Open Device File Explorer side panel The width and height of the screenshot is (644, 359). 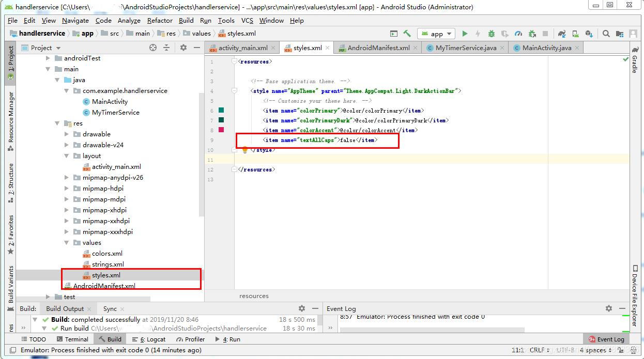(x=635, y=295)
